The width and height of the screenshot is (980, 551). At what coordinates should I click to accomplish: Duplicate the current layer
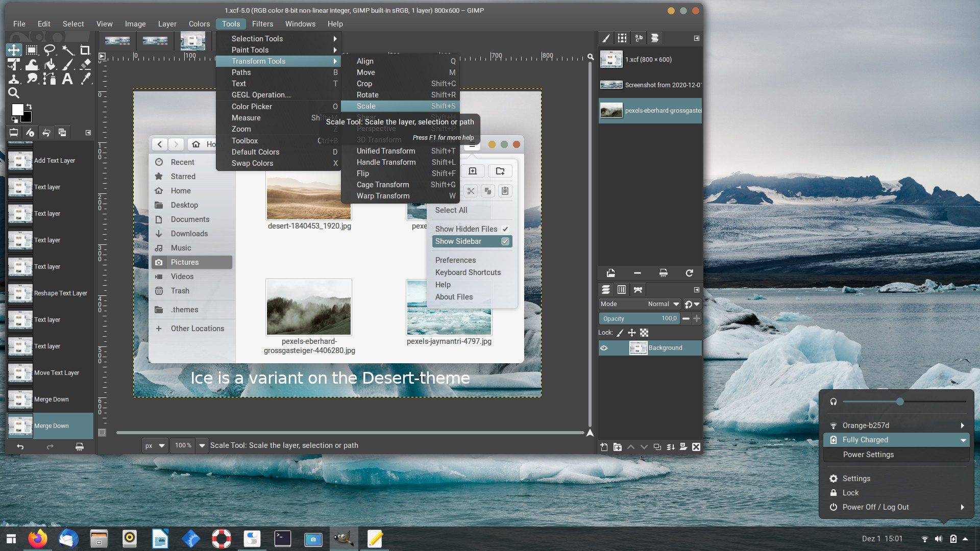click(657, 447)
